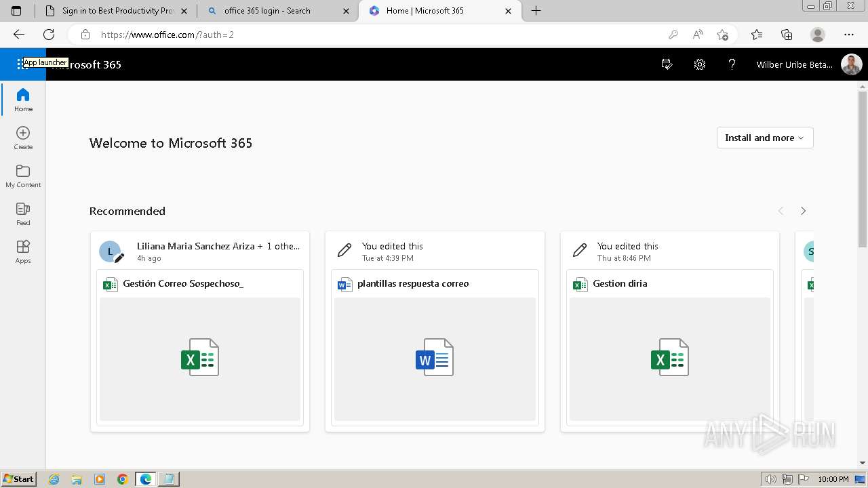Open Gestión Correo Sospechoso_ Excel file

183,283
